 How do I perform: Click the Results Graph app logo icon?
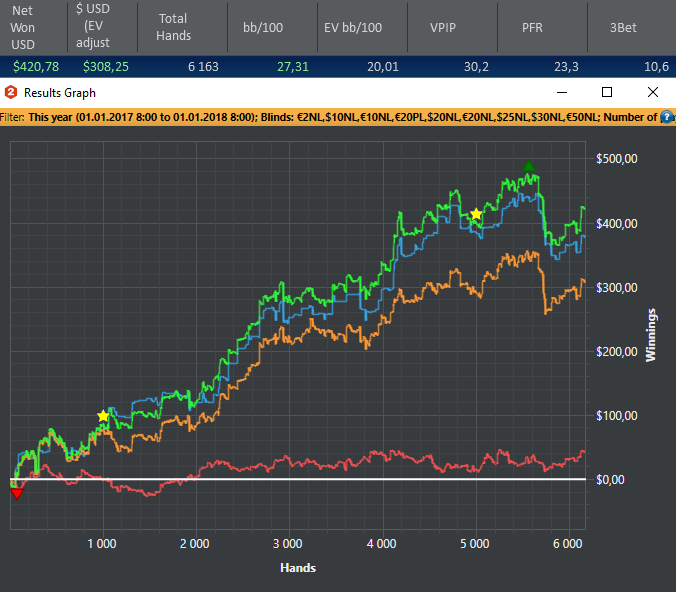pyautogui.click(x=11, y=92)
